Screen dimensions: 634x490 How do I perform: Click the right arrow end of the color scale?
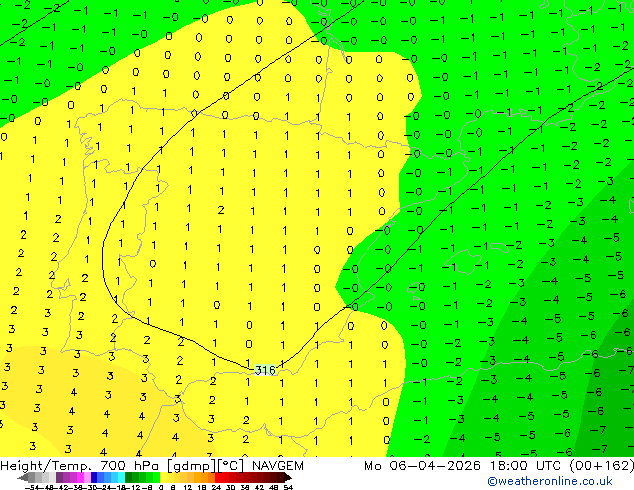(x=288, y=477)
